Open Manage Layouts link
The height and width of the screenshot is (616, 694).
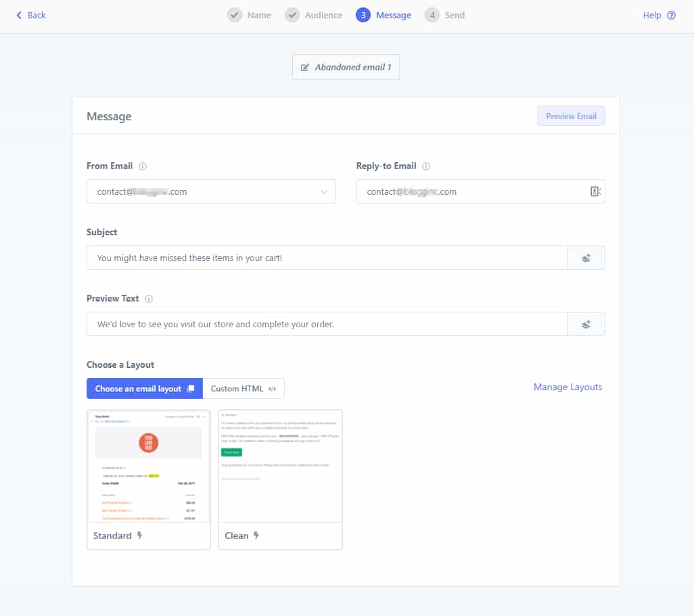[x=568, y=387]
